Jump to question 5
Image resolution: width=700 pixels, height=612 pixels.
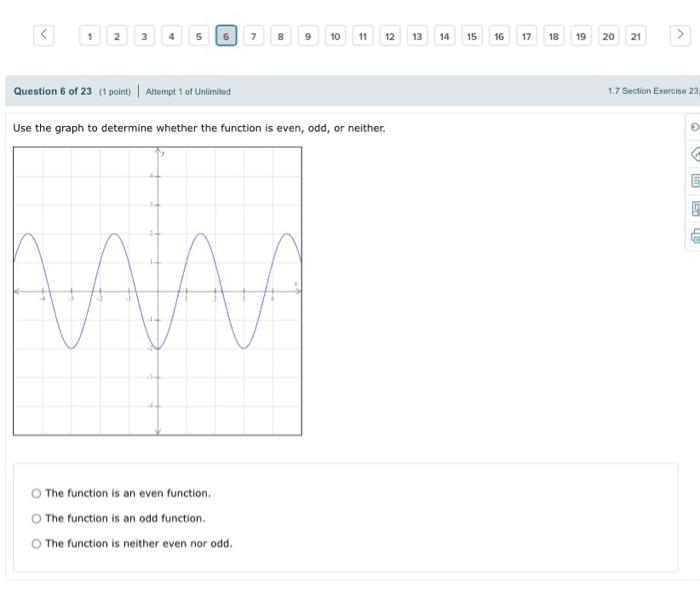[199, 36]
